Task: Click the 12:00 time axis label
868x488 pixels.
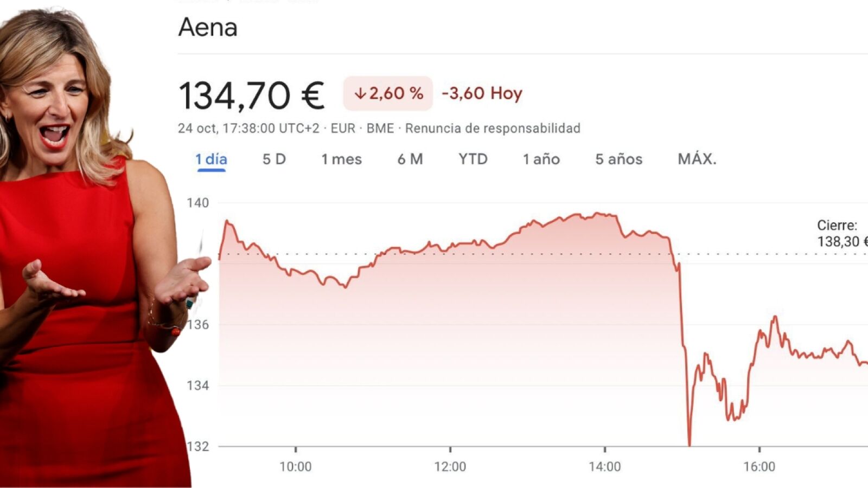Action: (x=450, y=466)
